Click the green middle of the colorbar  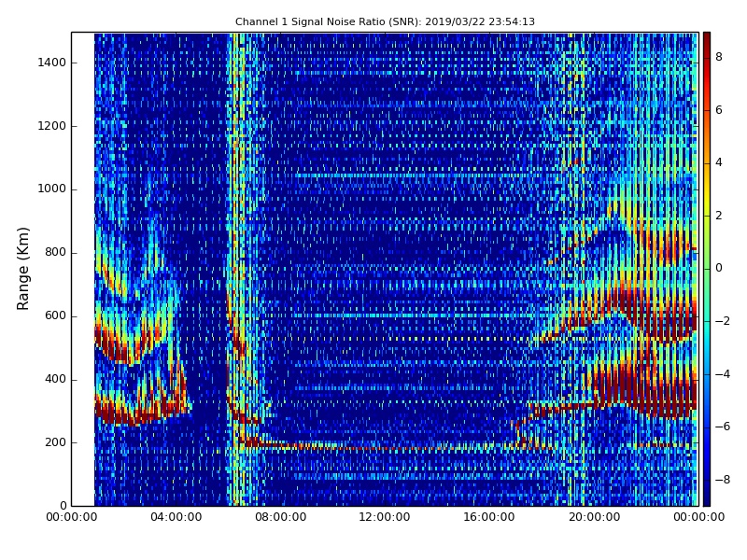coord(707,269)
